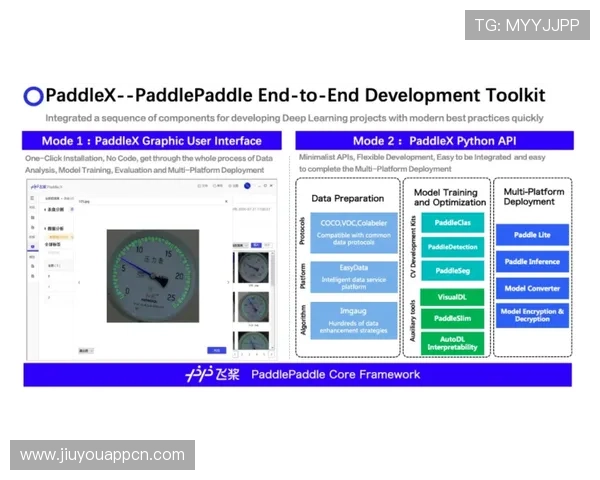The image size is (600, 480).
Task: Click the Mode 2 PaddleX Python API header
Action: coord(431,141)
